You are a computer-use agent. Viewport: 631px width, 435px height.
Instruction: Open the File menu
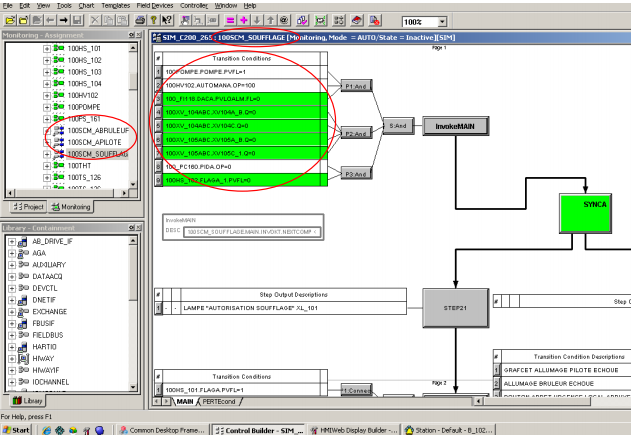(7, 6)
